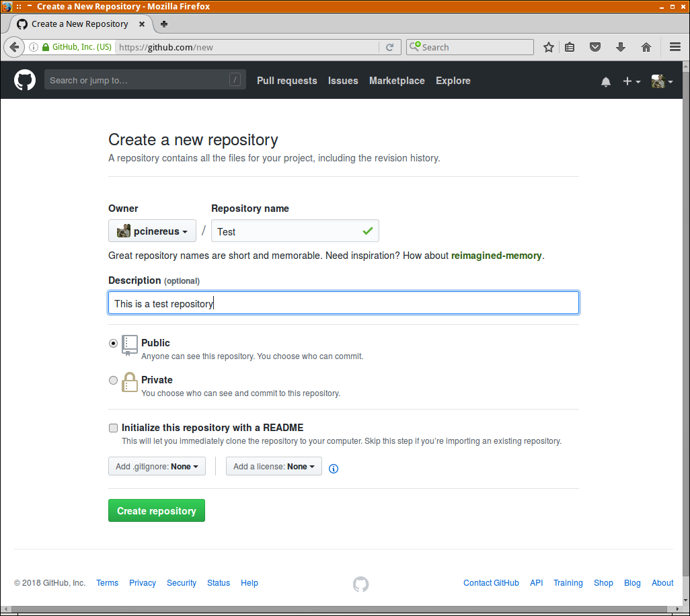Open the Training footer link
Image resolution: width=690 pixels, height=616 pixels.
point(568,583)
